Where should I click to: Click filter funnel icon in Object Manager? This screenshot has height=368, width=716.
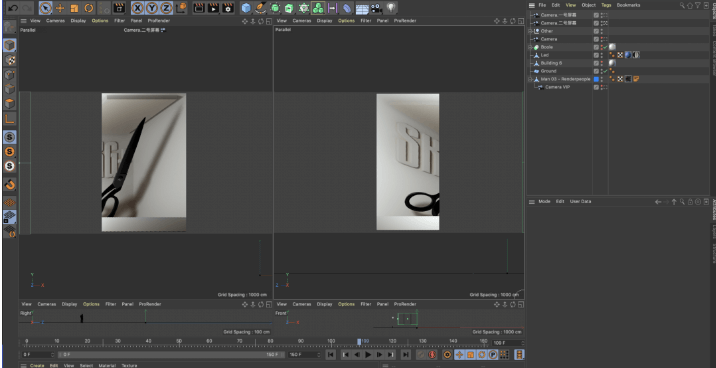coord(697,5)
